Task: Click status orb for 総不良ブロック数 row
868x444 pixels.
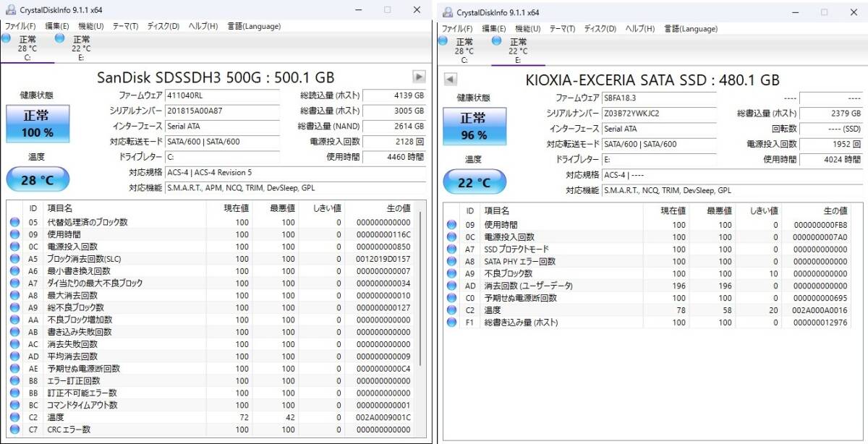Action: (x=14, y=307)
